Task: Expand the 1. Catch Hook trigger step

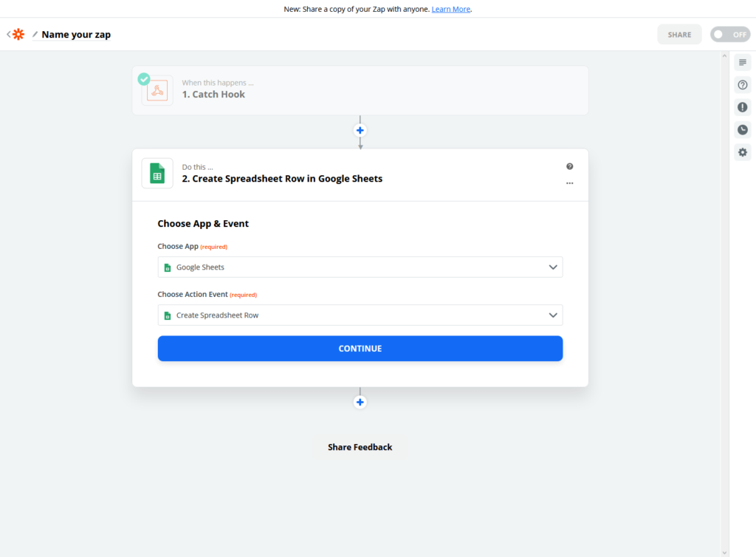Action: [360, 91]
